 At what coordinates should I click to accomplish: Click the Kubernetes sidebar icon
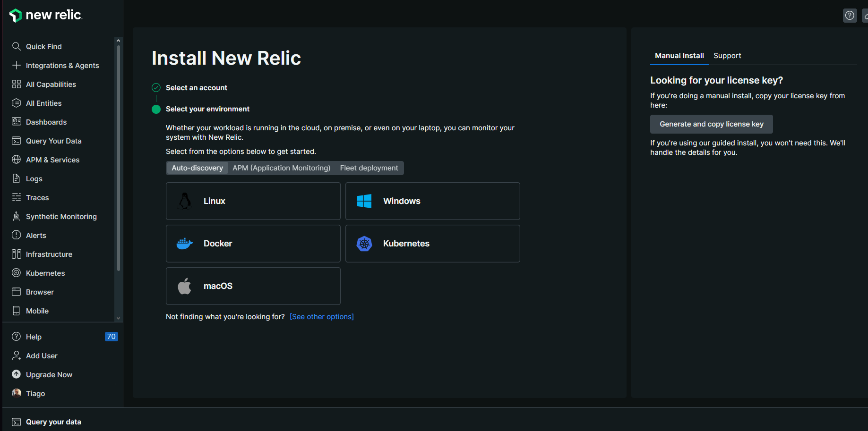[x=17, y=273]
